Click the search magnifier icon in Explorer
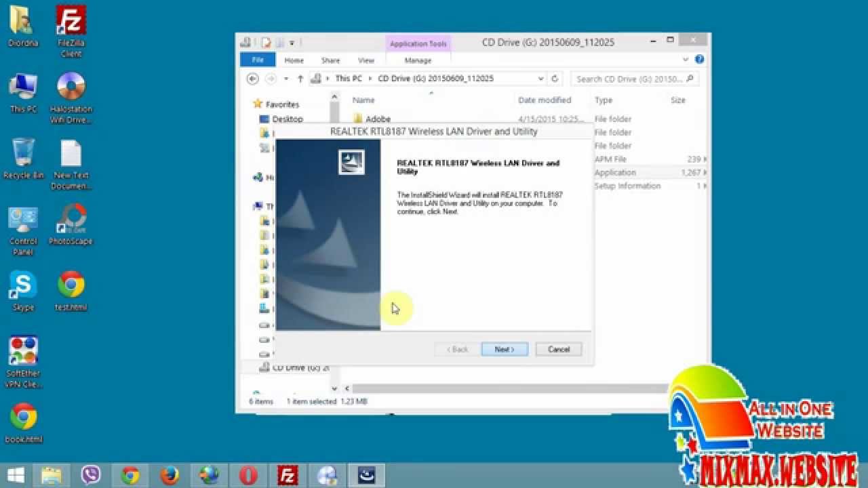 [690, 79]
